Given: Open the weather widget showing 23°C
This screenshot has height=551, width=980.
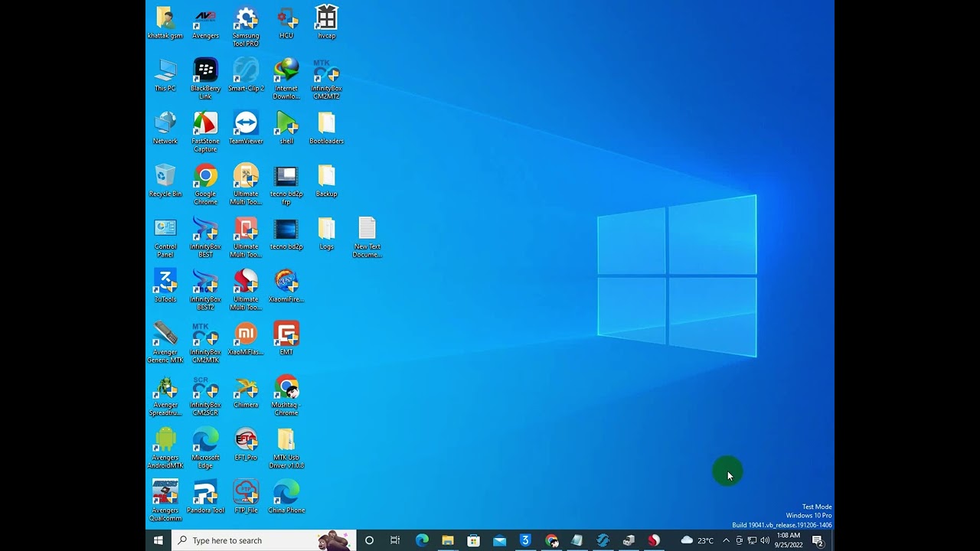Looking at the screenshot, I should point(697,540).
